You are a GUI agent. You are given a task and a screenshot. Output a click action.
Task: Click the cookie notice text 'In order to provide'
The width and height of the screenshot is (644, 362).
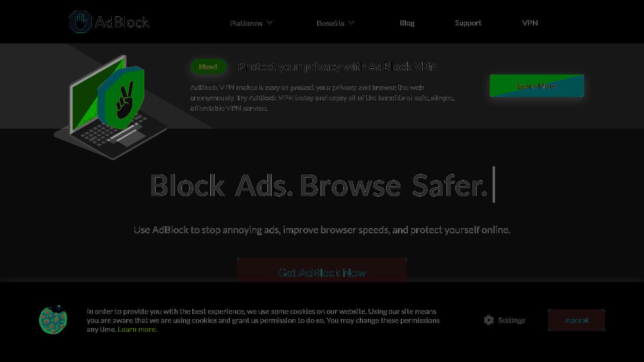(x=263, y=320)
